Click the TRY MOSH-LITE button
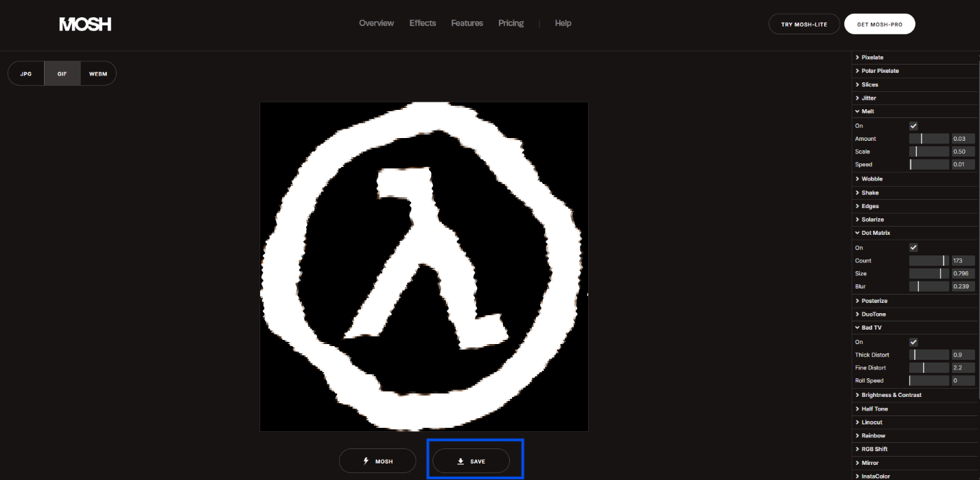This screenshot has width=980, height=480. 804,24
